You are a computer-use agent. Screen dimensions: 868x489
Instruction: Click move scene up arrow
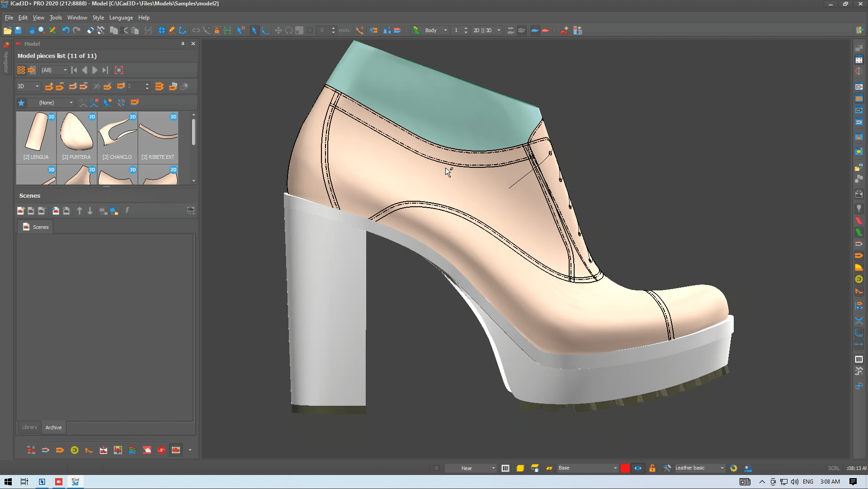coord(80,211)
